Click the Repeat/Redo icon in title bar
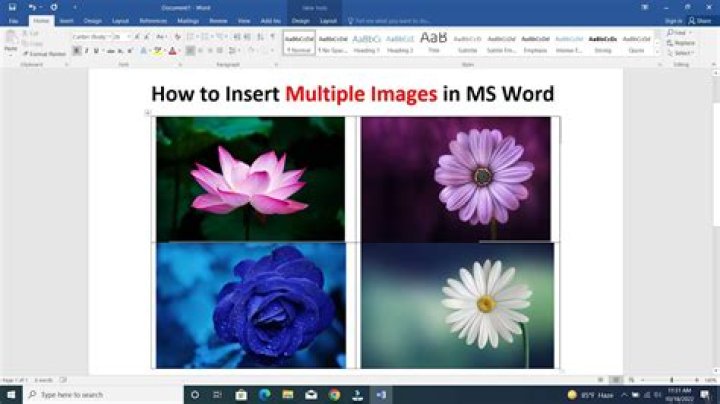The height and width of the screenshot is (404, 720). (x=54, y=7)
